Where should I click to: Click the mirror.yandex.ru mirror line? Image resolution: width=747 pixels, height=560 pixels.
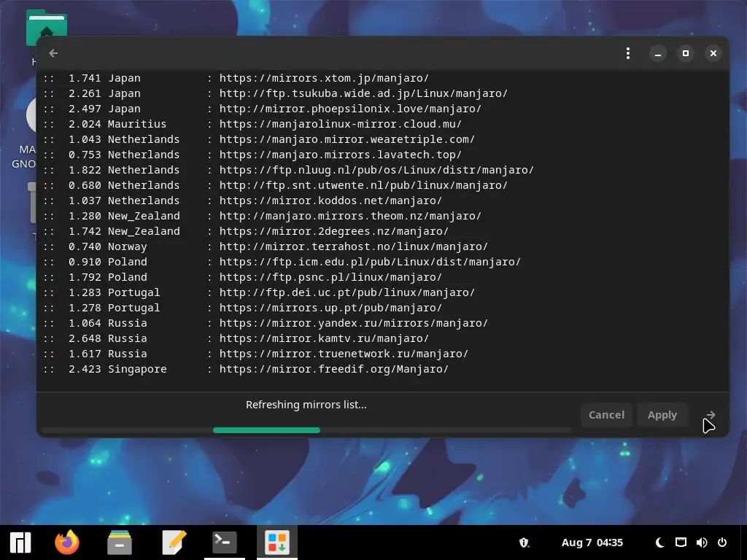(266, 323)
